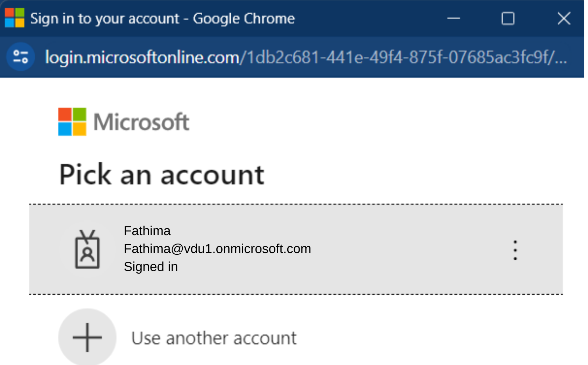Screen dimensions: 588x365
Task: Click the Microsoft wordmark text
Action: [141, 122]
